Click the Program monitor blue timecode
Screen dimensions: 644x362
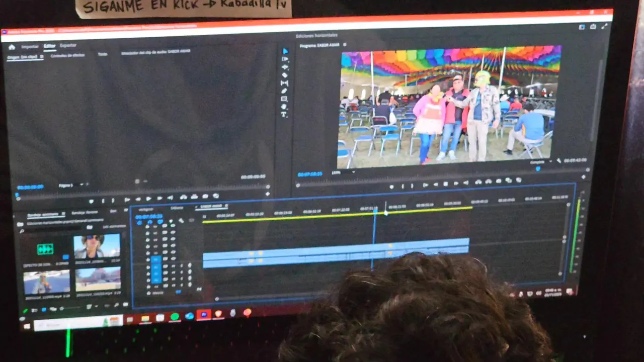[309, 174]
